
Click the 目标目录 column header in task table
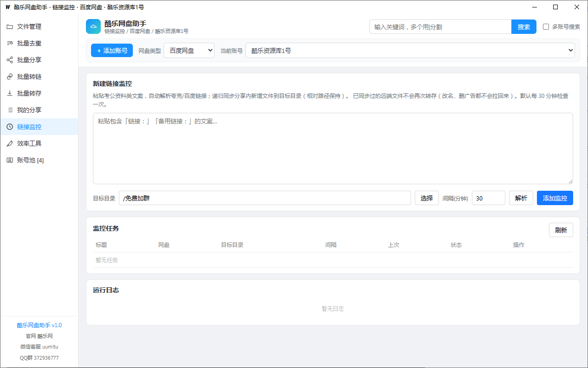pos(232,245)
